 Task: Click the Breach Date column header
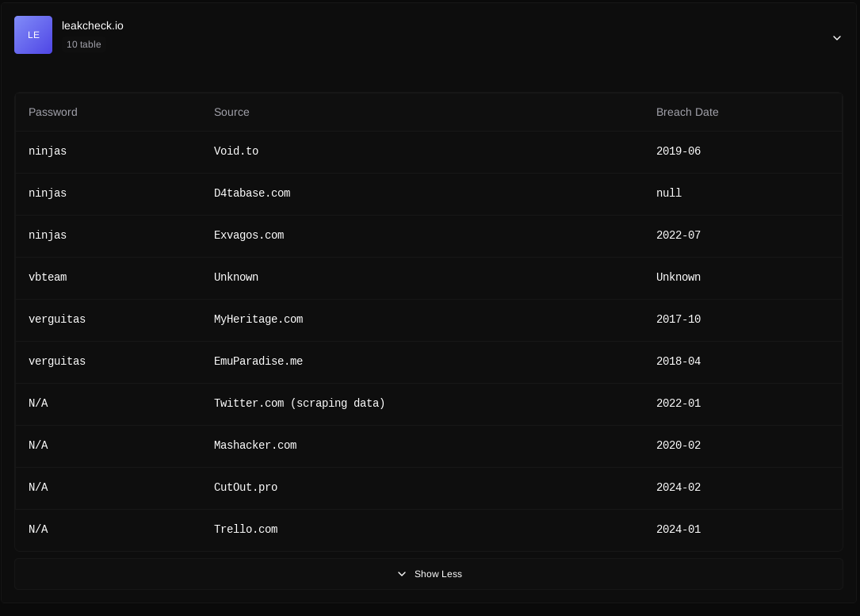coord(687,112)
